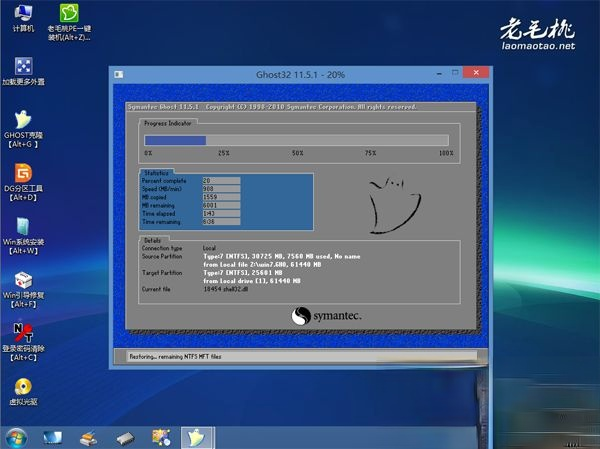The width and height of the screenshot is (600, 449).
Task: Click the colorful puzzle taskbar icon
Action: (x=161, y=438)
